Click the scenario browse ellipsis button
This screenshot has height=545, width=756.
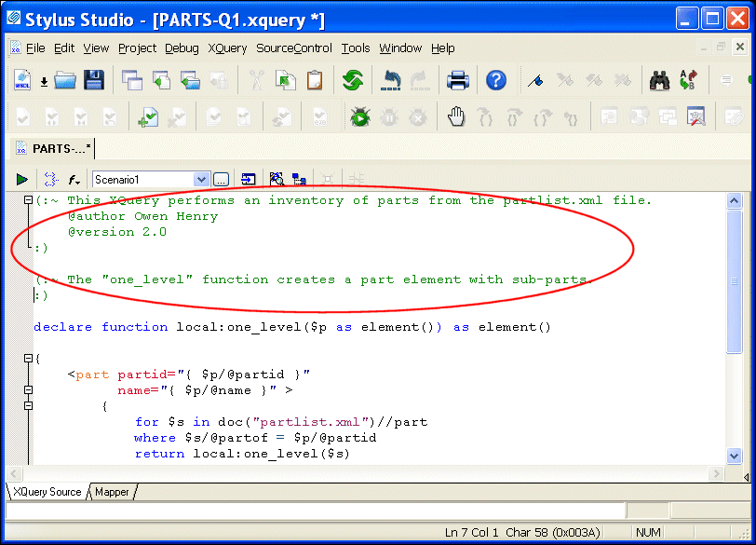(x=221, y=179)
